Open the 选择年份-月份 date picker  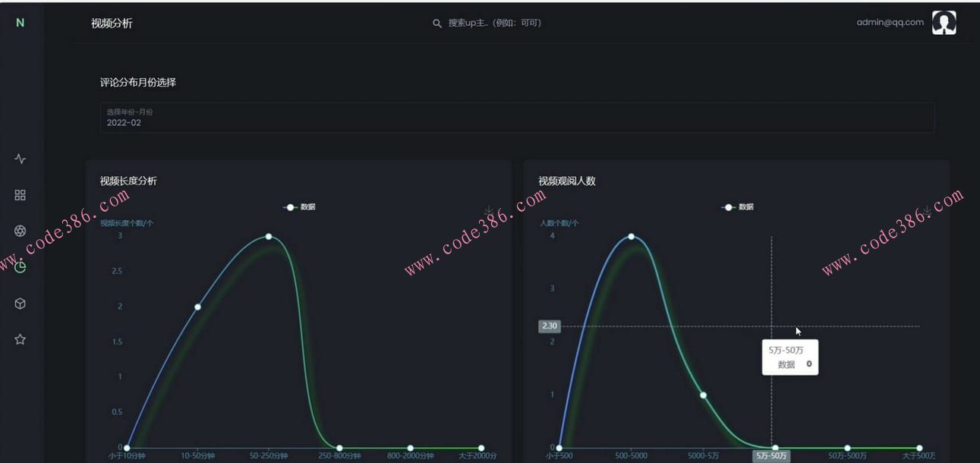[517, 118]
